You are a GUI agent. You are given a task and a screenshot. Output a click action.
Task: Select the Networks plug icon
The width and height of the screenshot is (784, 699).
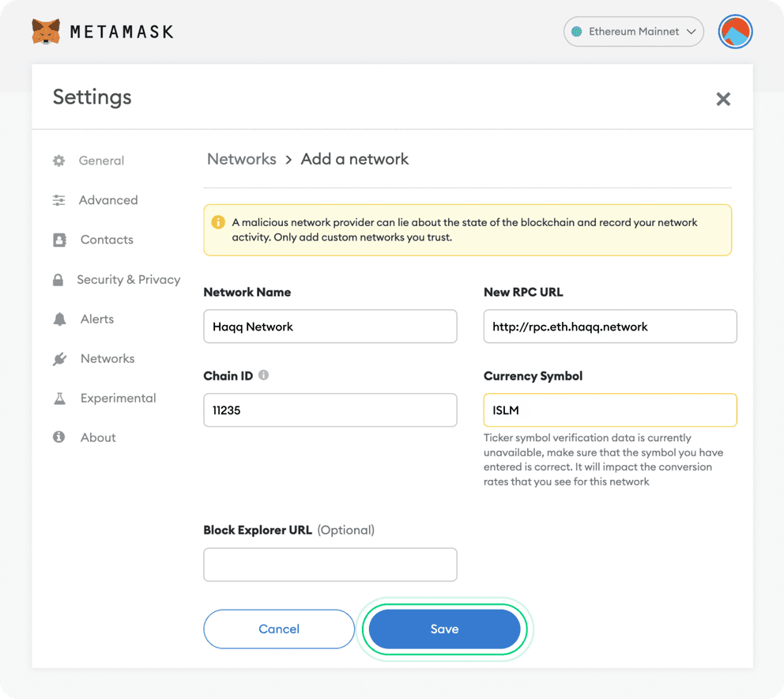tap(58, 358)
